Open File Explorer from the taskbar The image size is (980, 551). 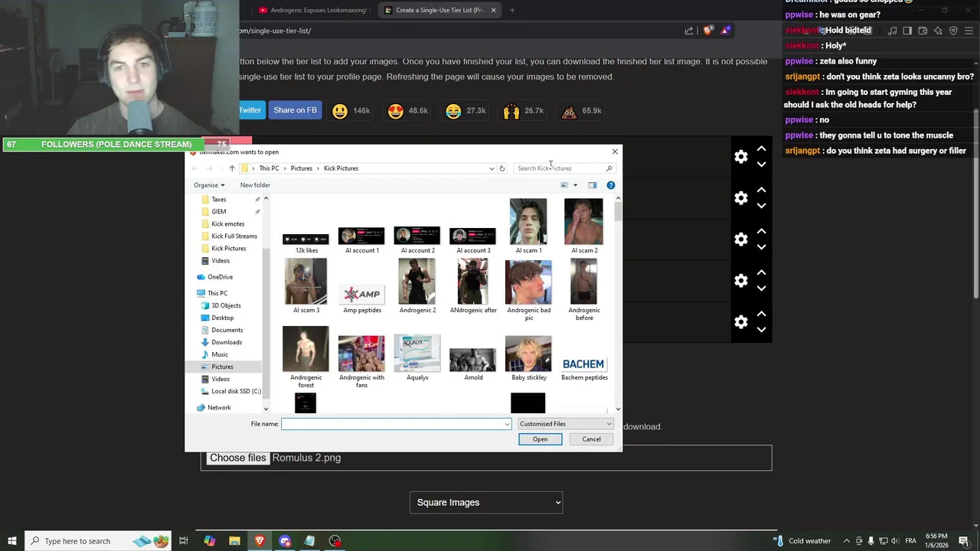pos(234,541)
